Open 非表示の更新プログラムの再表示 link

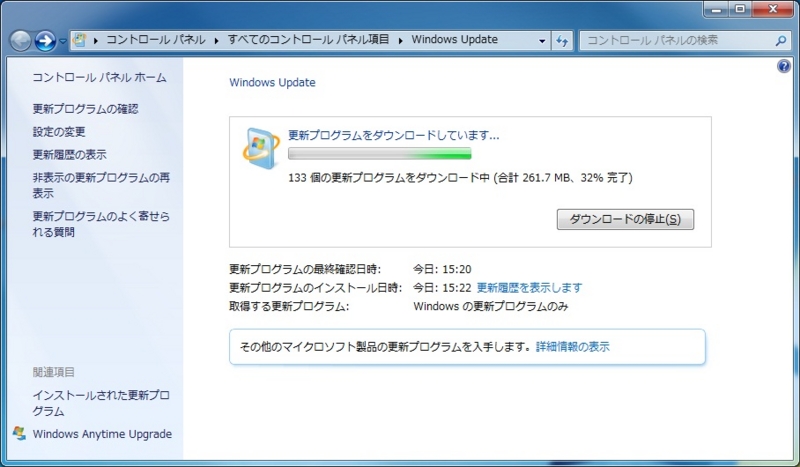[101, 185]
